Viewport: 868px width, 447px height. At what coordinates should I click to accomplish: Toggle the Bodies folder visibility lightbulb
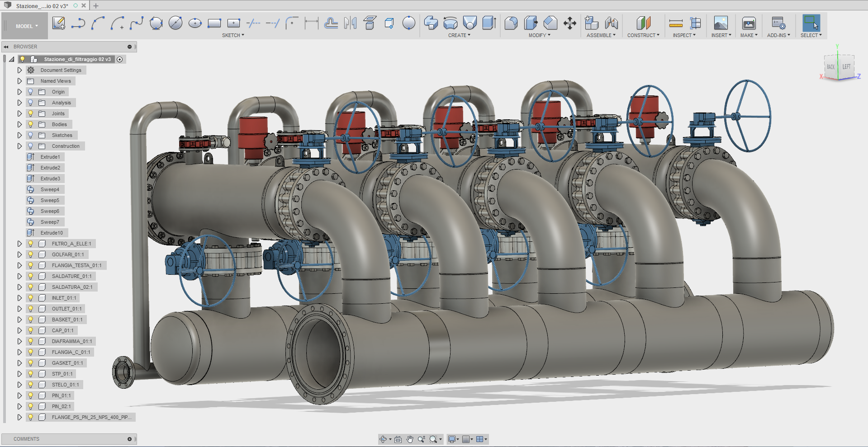pyautogui.click(x=31, y=124)
